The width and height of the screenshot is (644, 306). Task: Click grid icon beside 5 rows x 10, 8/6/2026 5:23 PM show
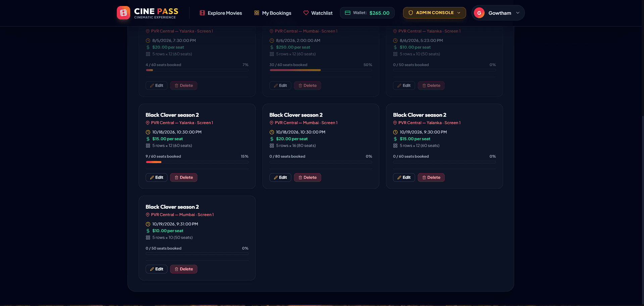395,54
